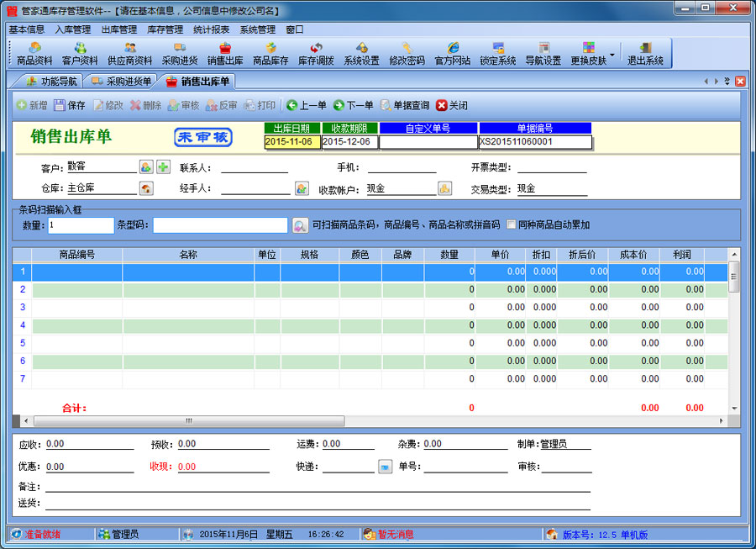The image size is (756, 549).
Task: Open courier picker icon beside 快递
Action: coord(385,467)
